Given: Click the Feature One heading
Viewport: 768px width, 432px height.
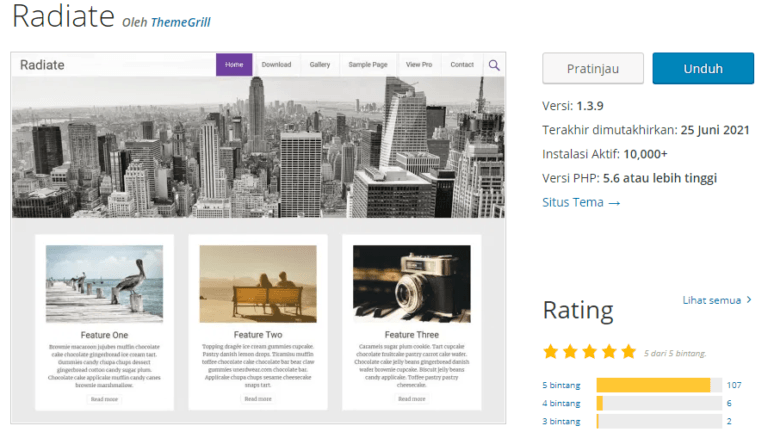Looking at the screenshot, I should (x=104, y=335).
